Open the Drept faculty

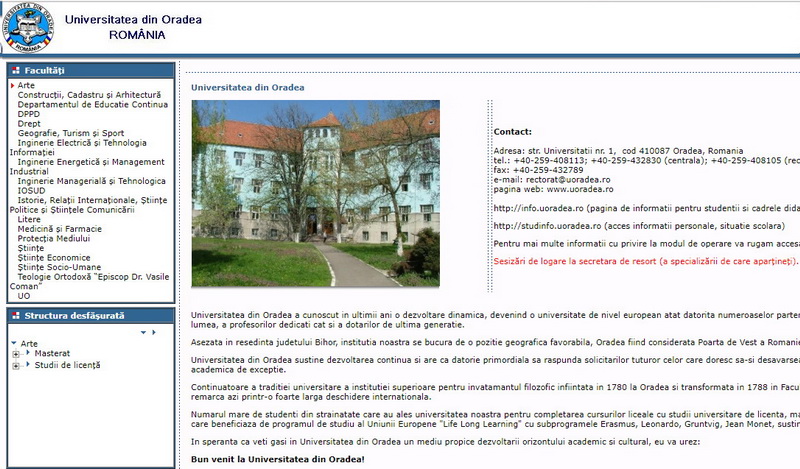tap(29, 124)
